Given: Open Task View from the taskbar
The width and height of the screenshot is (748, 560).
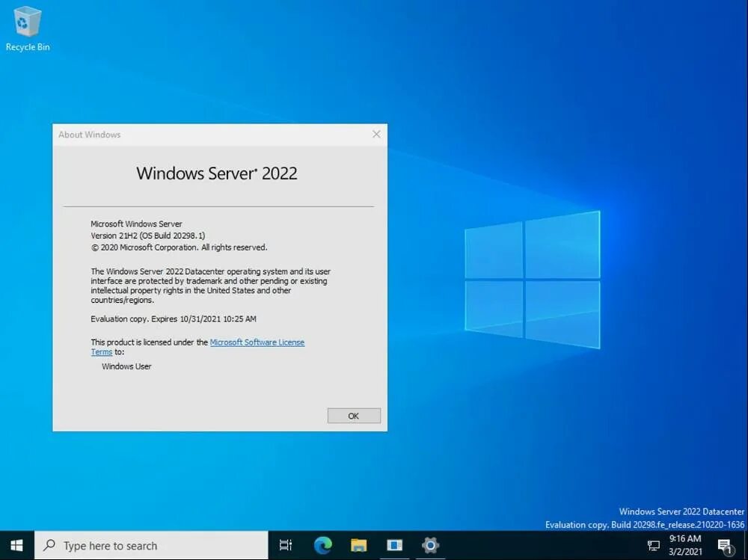Looking at the screenshot, I should pos(285,545).
